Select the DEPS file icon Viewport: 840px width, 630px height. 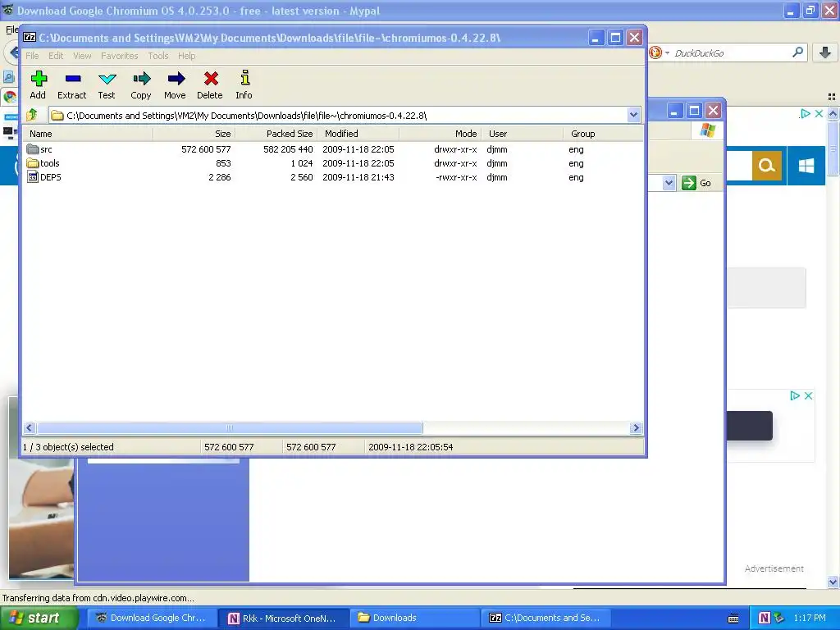(33, 177)
